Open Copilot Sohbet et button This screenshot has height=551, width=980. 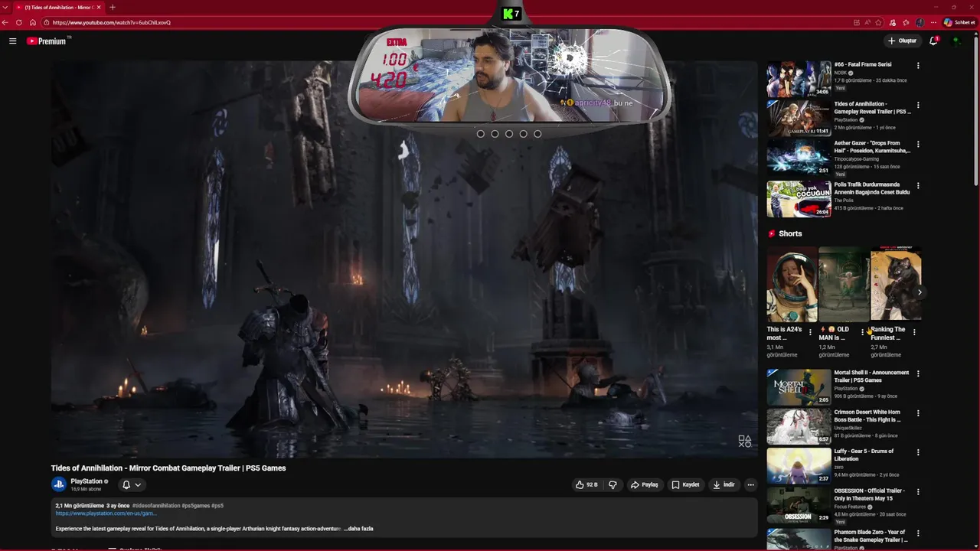pos(959,22)
